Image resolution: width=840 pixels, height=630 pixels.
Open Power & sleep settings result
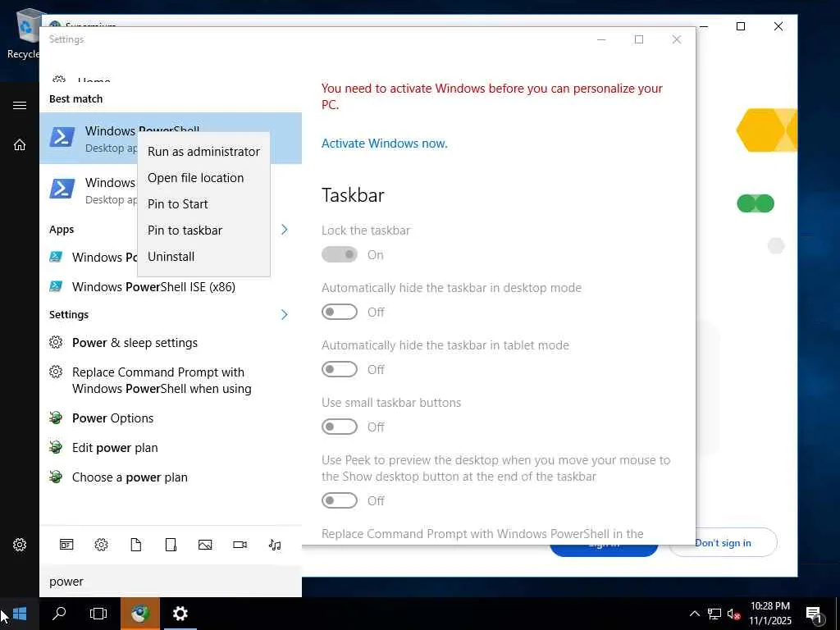171,343
